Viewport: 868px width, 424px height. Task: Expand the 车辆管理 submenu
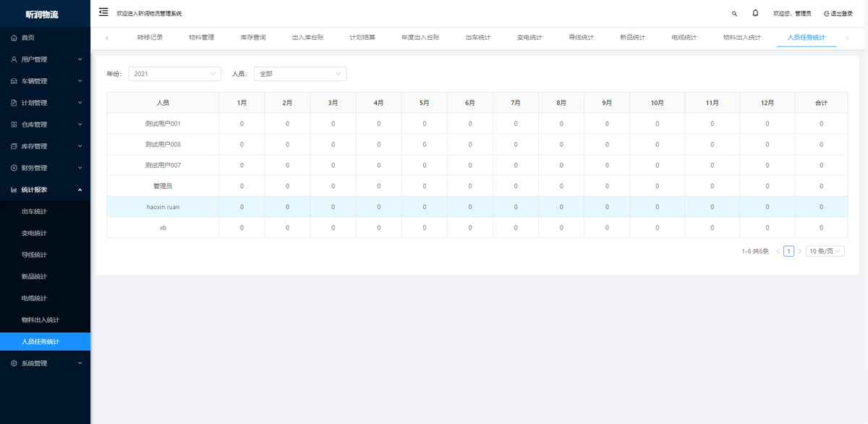(45, 81)
